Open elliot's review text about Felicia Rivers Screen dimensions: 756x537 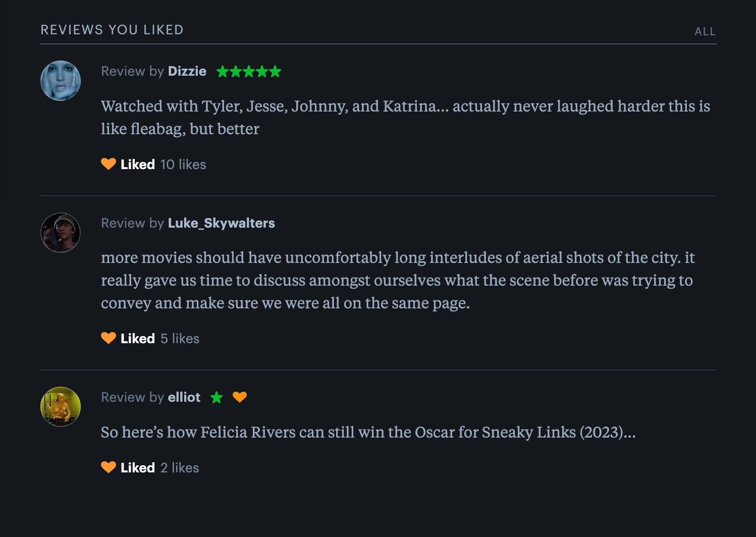(x=368, y=433)
